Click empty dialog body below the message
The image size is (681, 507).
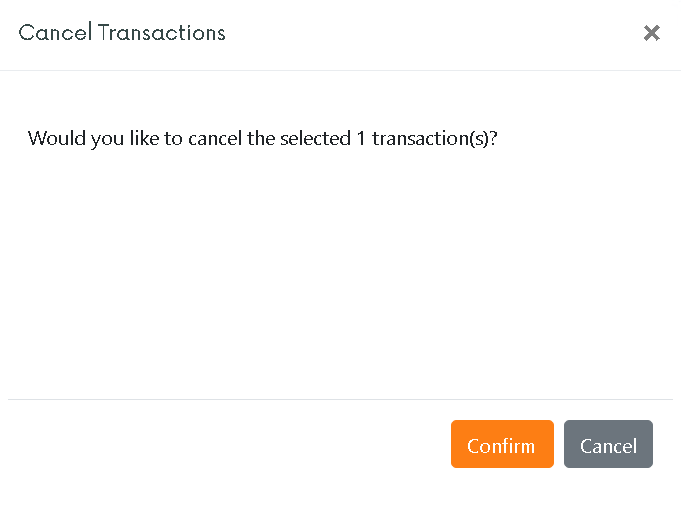point(340,270)
